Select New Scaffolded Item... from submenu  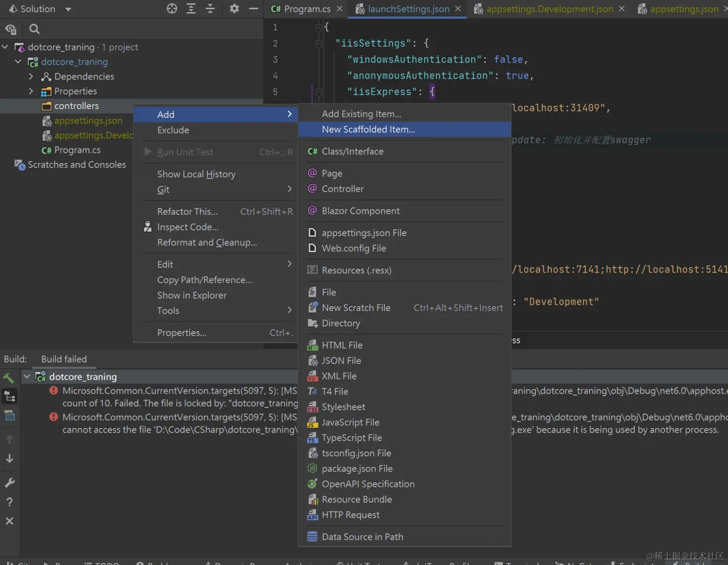[x=368, y=129]
